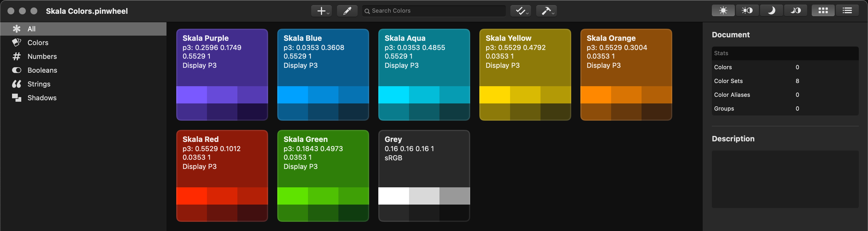Click the Description heading
The image size is (868, 231).
click(x=733, y=138)
